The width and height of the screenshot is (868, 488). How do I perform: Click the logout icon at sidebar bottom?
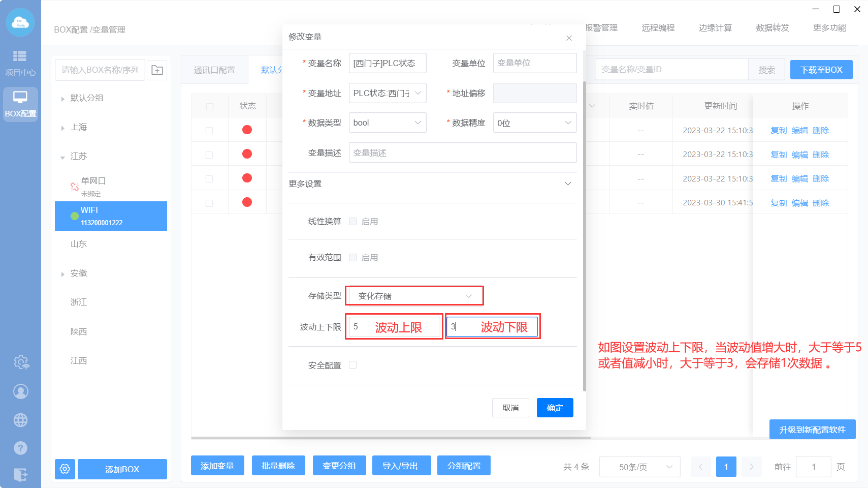click(21, 474)
